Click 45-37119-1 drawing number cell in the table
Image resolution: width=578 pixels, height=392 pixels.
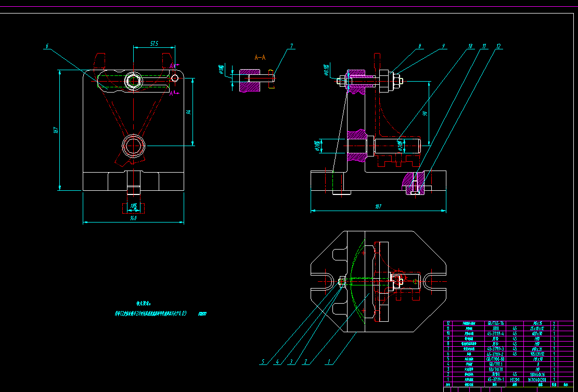(x=495, y=380)
